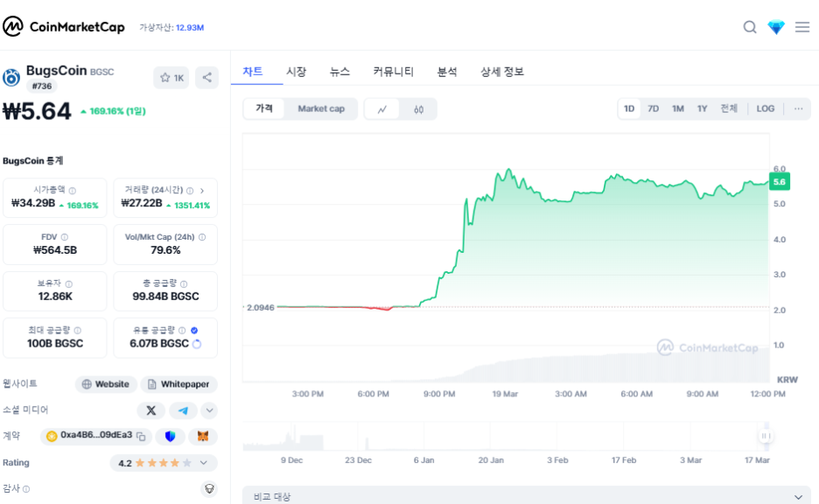Viewport: 819px width, 504px height.
Task: Click the 2.0946 opening price label
Action: coord(261,308)
